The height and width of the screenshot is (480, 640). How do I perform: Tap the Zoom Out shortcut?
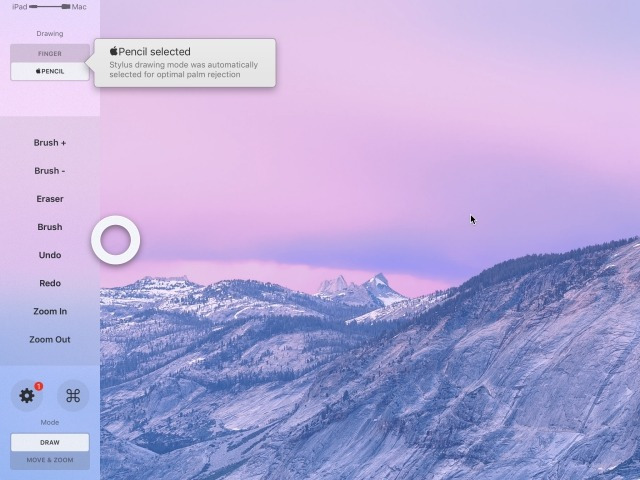[50, 340]
